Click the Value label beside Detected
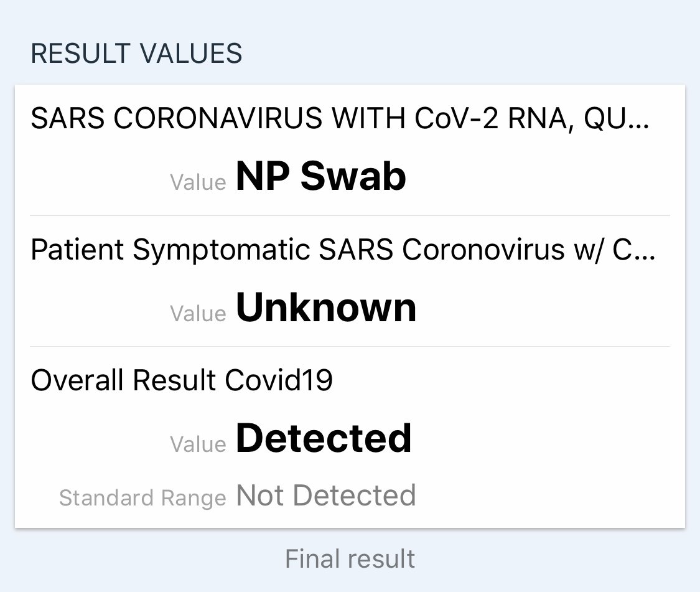This screenshot has height=592, width=700. 198,444
